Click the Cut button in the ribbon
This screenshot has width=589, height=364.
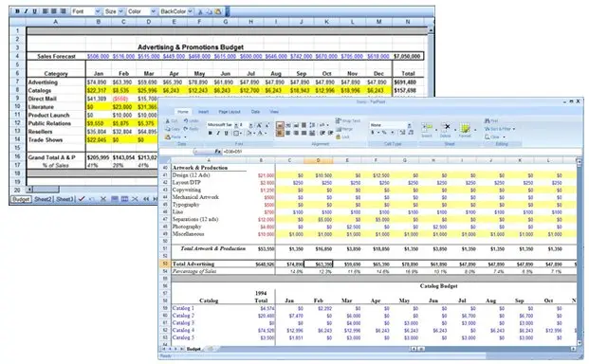(x=172, y=120)
